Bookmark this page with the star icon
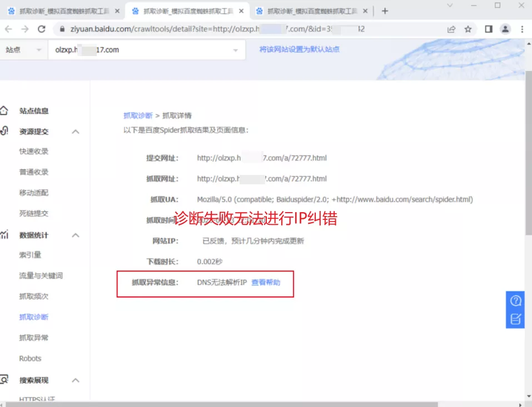 click(x=468, y=29)
